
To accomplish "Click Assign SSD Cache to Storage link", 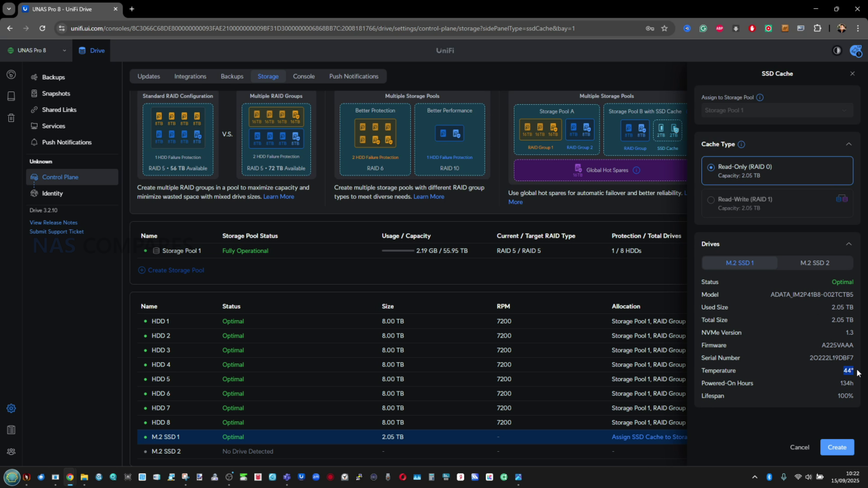I will click(649, 437).
